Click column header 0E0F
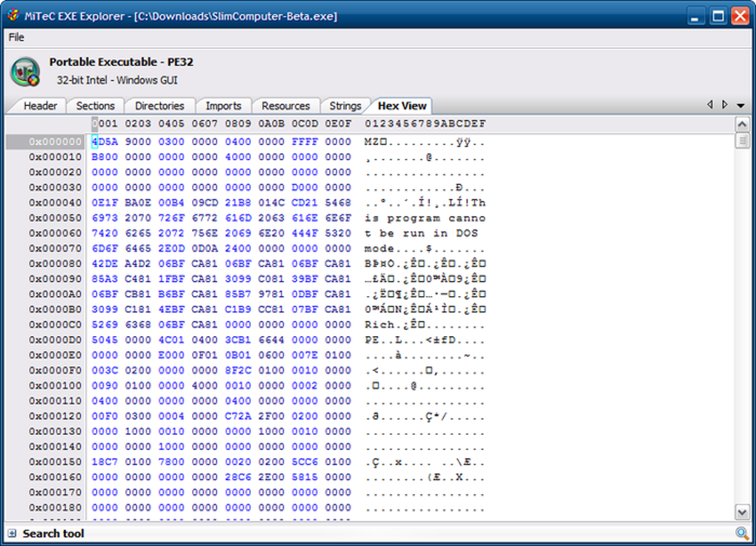The height and width of the screenshot is (546, 756). pos(338,124)
